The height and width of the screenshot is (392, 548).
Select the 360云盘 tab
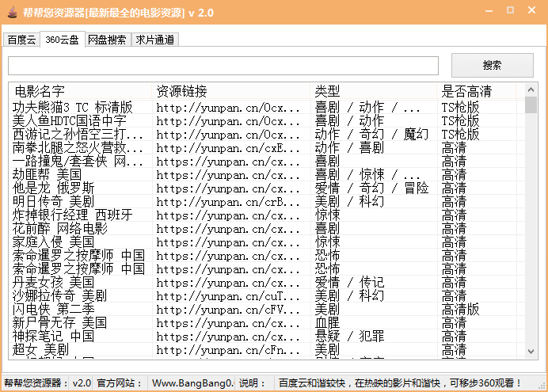[62, 39]
